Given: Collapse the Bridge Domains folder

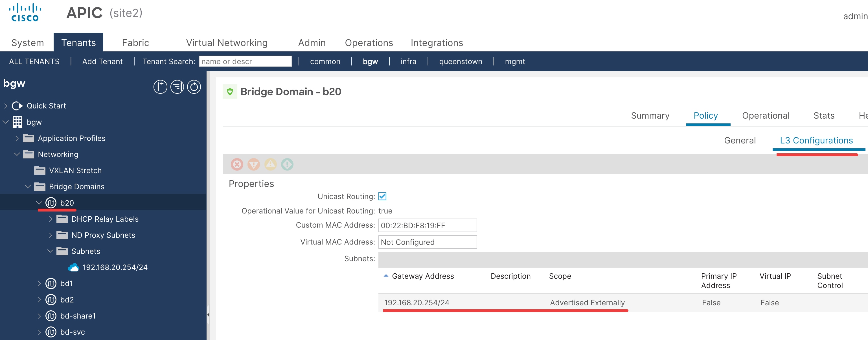Looking at the screenshot, I should click(28, 187).
